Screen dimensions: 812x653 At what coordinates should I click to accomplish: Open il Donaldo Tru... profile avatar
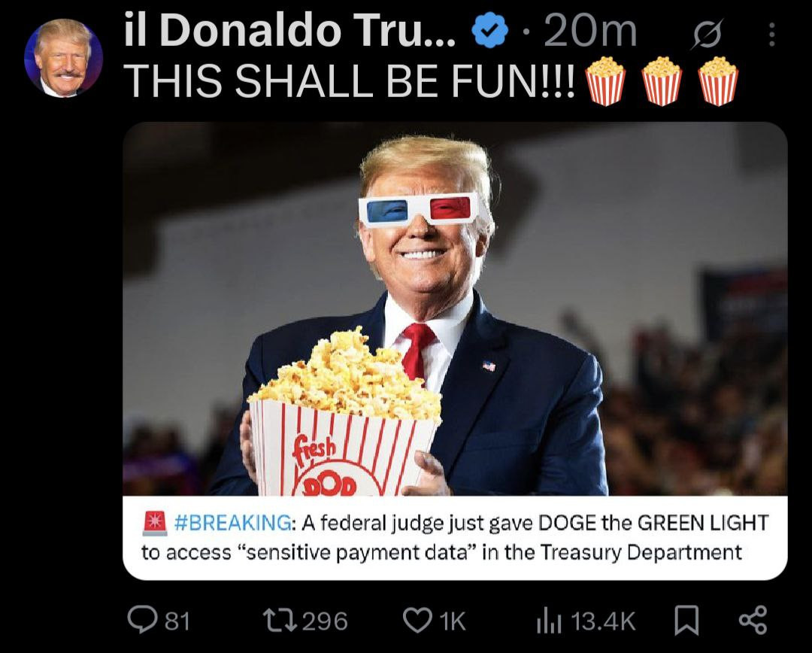click(63, 57)
